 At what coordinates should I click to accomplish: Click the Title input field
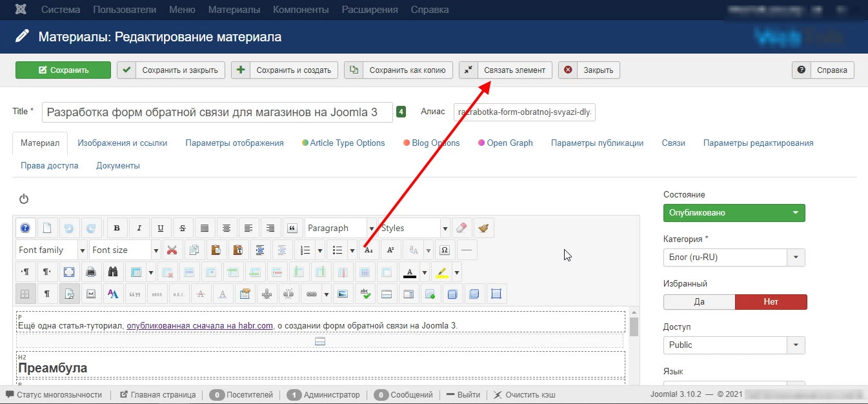(x=217, y=112)
